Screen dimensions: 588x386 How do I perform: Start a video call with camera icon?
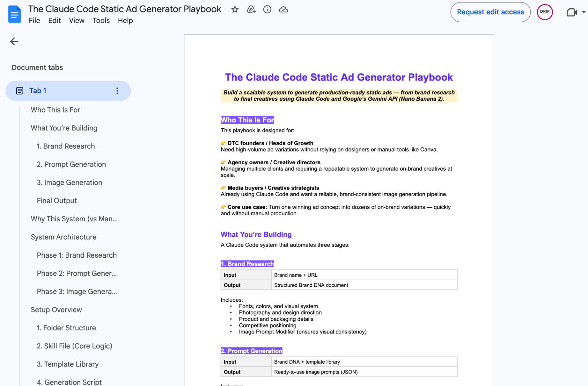click(571, 12)
